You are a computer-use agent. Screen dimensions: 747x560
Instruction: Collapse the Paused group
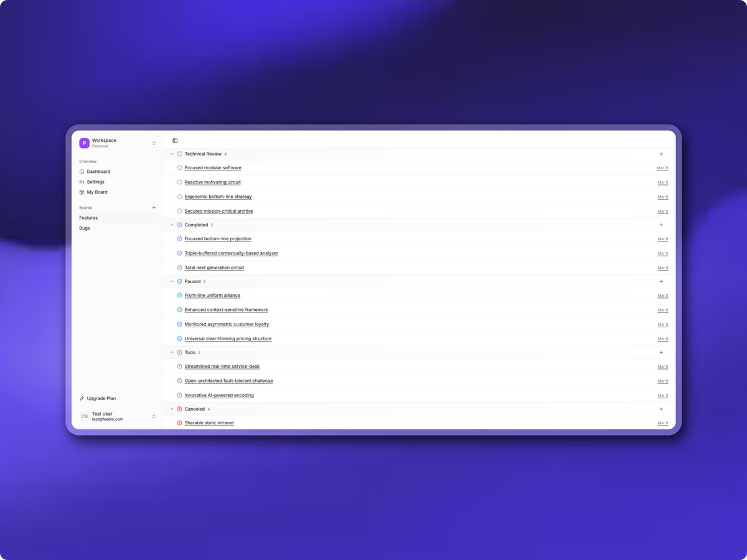[172, 281]
